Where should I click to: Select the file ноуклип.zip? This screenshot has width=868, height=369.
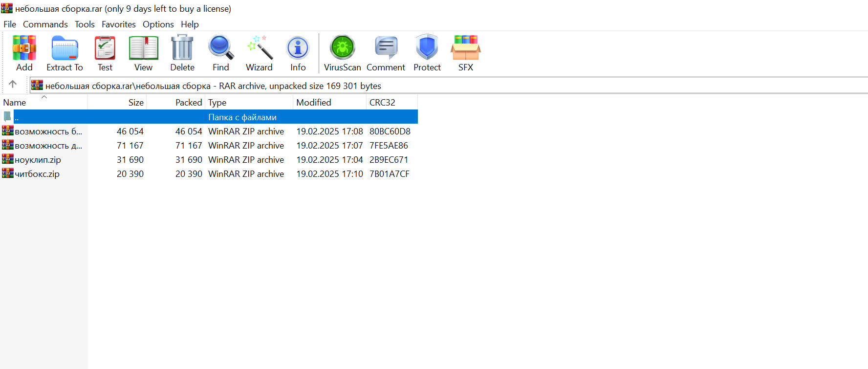(38, 160)
